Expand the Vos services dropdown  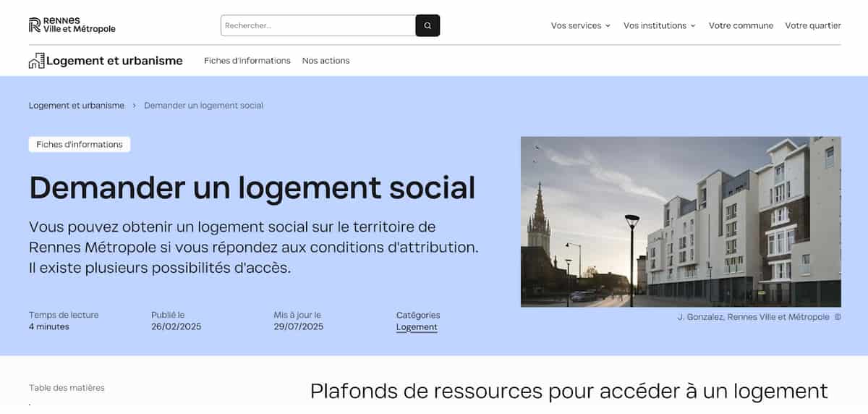581,25
